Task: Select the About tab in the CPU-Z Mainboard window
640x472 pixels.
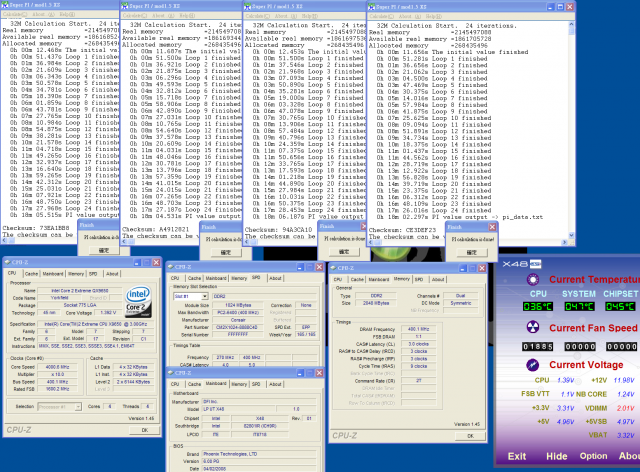Action: pyautogui.click(x=275, y=384)
